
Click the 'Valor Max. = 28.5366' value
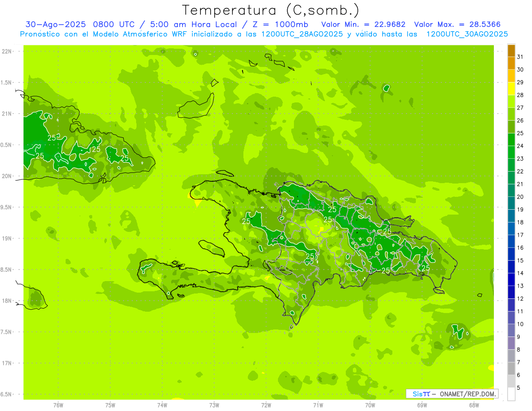click(x=458, y=24)
